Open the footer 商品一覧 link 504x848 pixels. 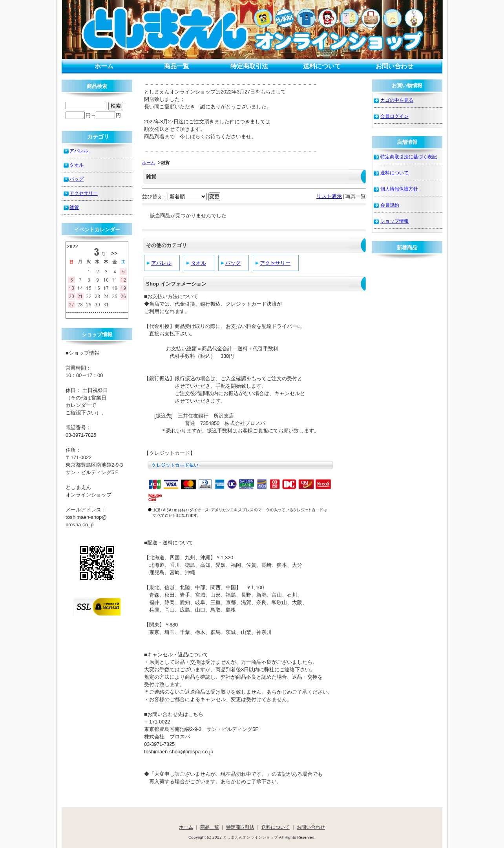210,827
